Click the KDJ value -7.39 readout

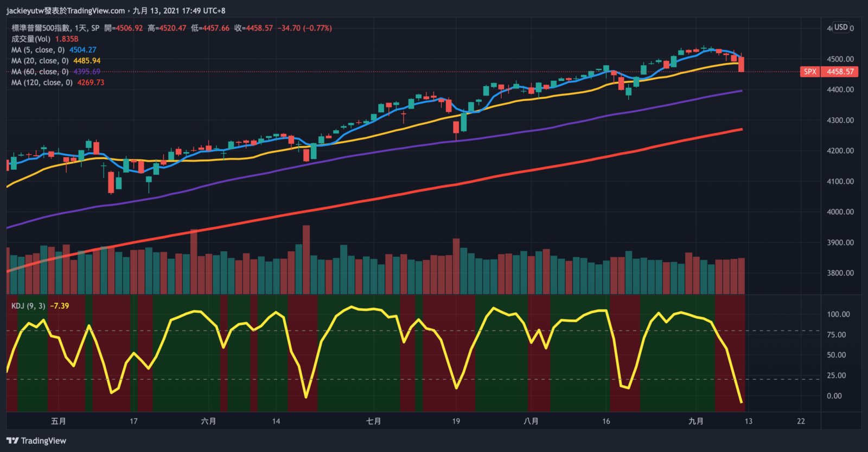pos(60,306)
